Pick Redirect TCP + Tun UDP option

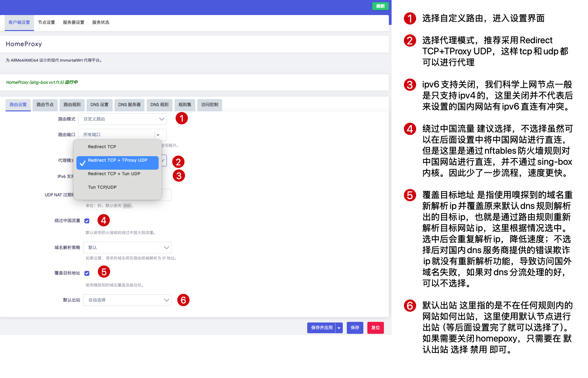[x=118, y=174]
